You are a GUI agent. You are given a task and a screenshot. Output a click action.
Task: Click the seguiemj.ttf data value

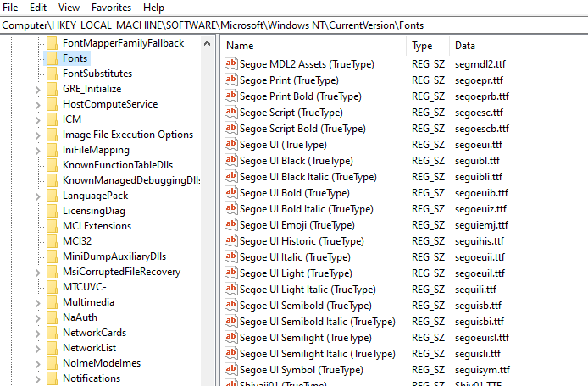click(481, 225)
